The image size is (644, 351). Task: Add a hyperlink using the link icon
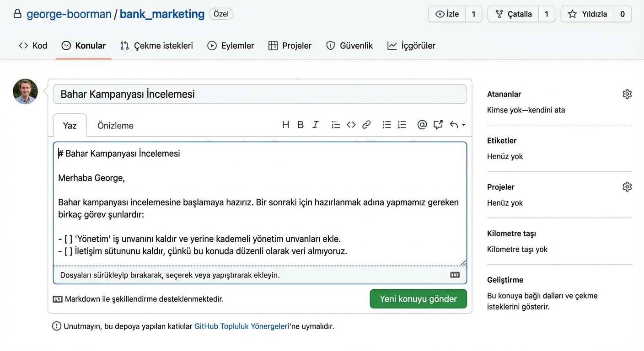[366, 124]
